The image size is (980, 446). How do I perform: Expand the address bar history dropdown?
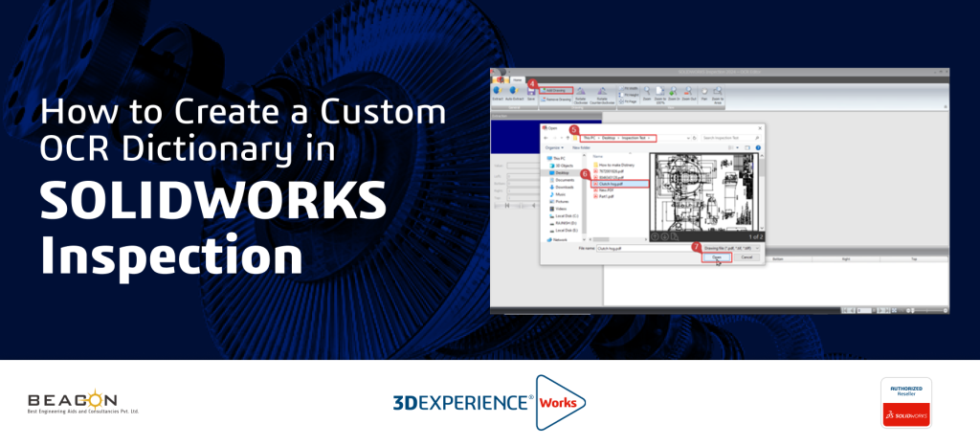tap(688, 138)
